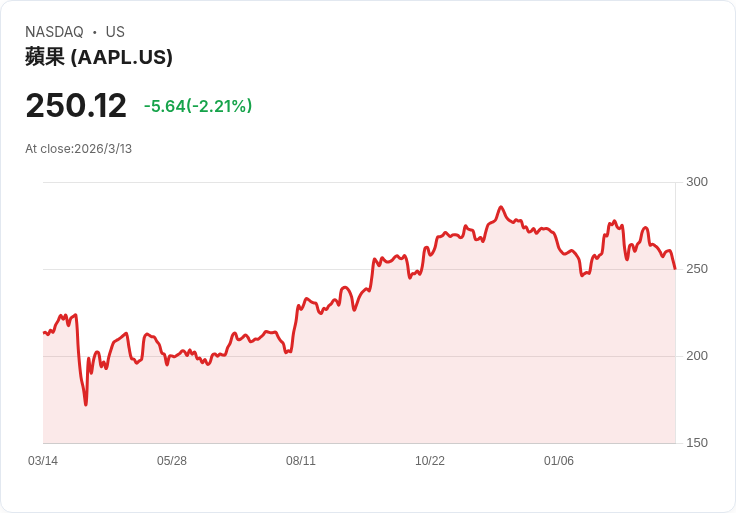736x513 pixels.
Task: Open the 蘋果 (AAPL.US) stock title
Action: click(x=99, y=57)
